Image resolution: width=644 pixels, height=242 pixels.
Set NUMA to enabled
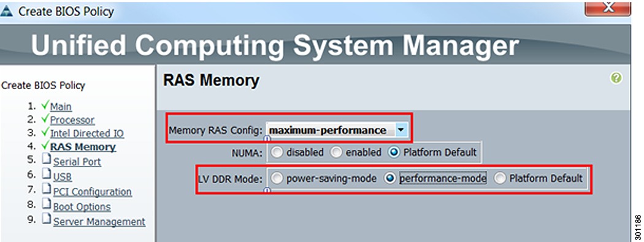coord(337,152)
